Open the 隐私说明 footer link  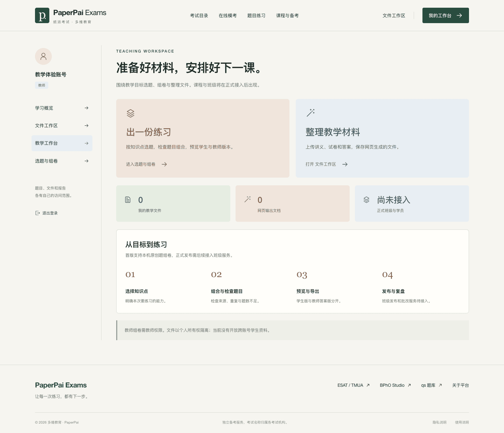pyautogui.click(x=440, y=422)
